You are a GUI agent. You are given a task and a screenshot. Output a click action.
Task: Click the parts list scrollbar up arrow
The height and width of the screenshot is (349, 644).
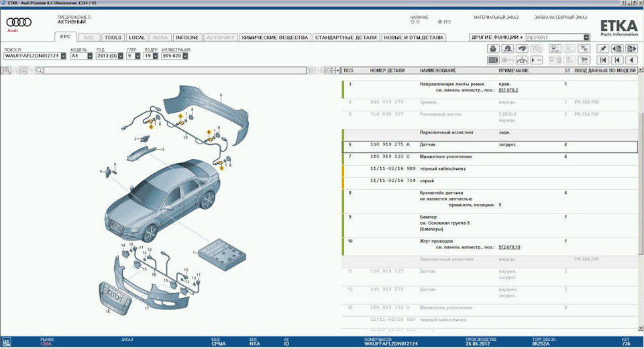tap(640, 70)
